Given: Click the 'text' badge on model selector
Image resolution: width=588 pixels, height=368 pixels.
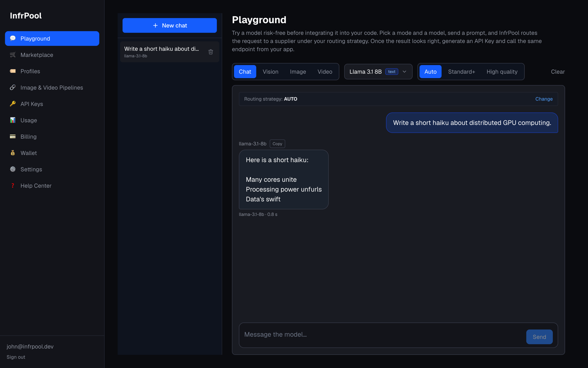Looking at the screenshot, I should (392, 72).
